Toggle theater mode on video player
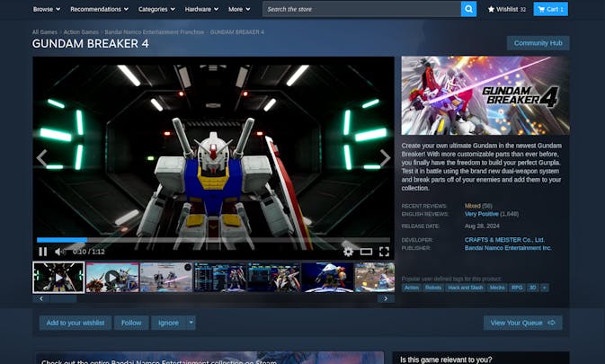The height and width of the screenshot is (364, 605). [366, 252]
